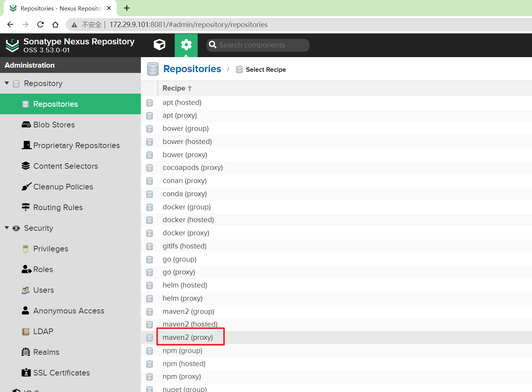Open Blob Stores in the sidebar
Screen dimensions: 532x392
(x=71, y=125)
